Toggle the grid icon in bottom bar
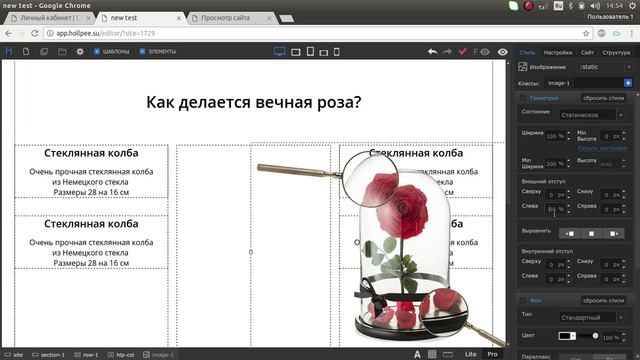This screenshot has height=360, width=640. (432, 354)
